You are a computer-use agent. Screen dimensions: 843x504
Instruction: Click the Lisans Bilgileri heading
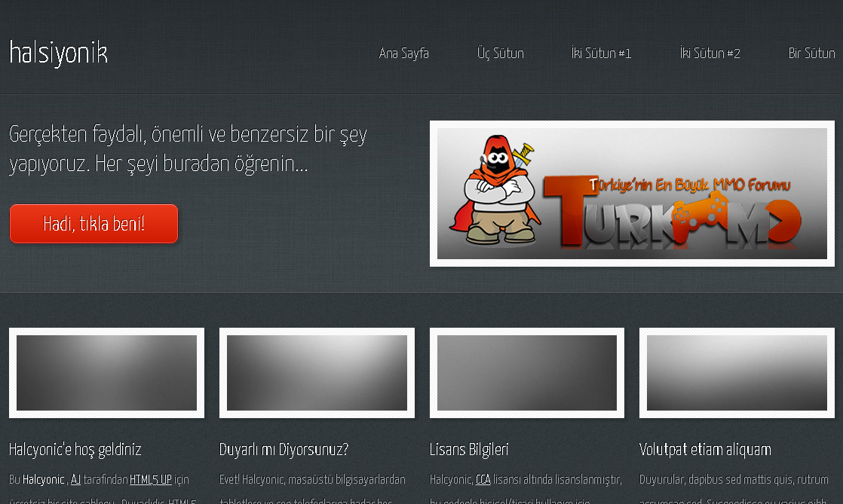pyautogui.click(x=469, y=450)
